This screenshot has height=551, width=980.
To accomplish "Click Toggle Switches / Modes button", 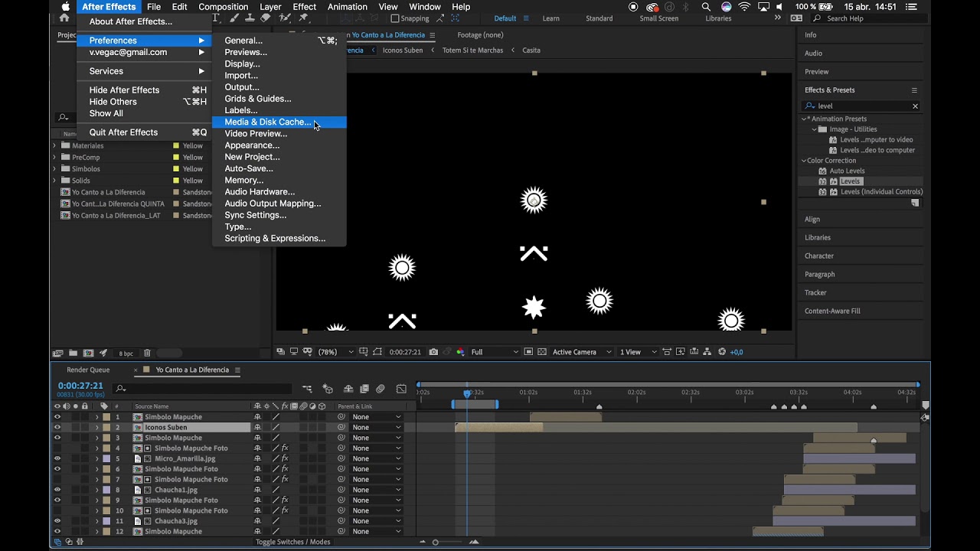I will coord(292,542).
